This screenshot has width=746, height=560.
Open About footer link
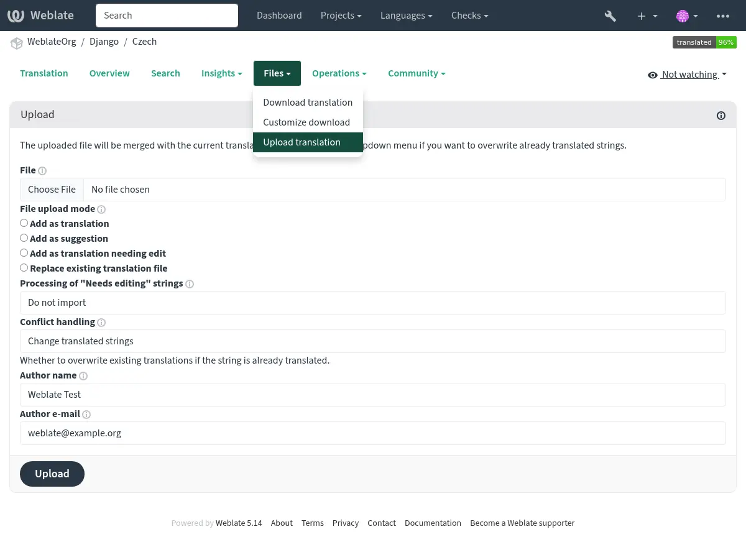[282, 523]
